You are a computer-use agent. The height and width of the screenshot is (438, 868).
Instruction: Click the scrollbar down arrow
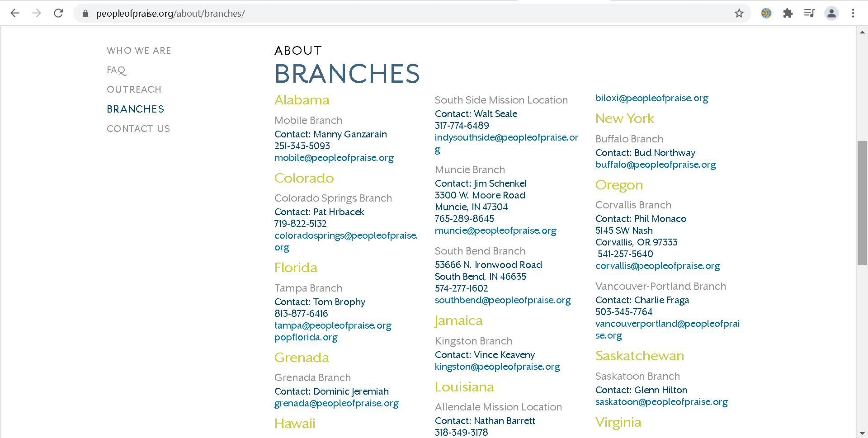pyautogui.click(x=862, y=433)
